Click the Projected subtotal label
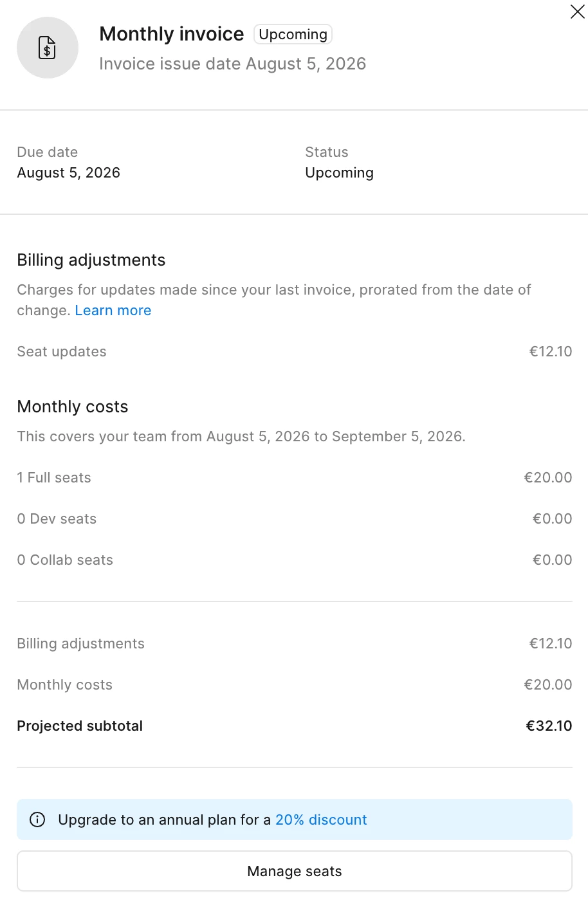The height and width of the screenshot is (916, 588). [80, 726]
